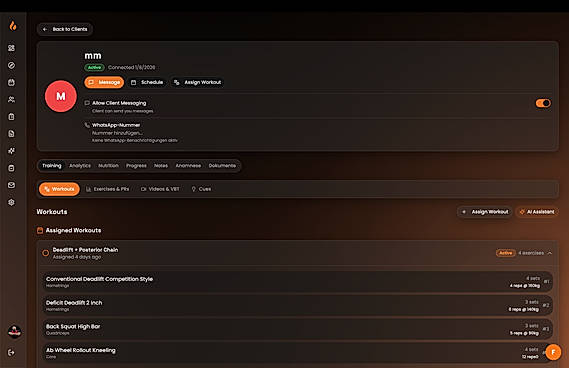The height and width of the screenshot is (368, 569).
Task: Toggle Allow Client Messaging switch
Action: pos(543,103)
